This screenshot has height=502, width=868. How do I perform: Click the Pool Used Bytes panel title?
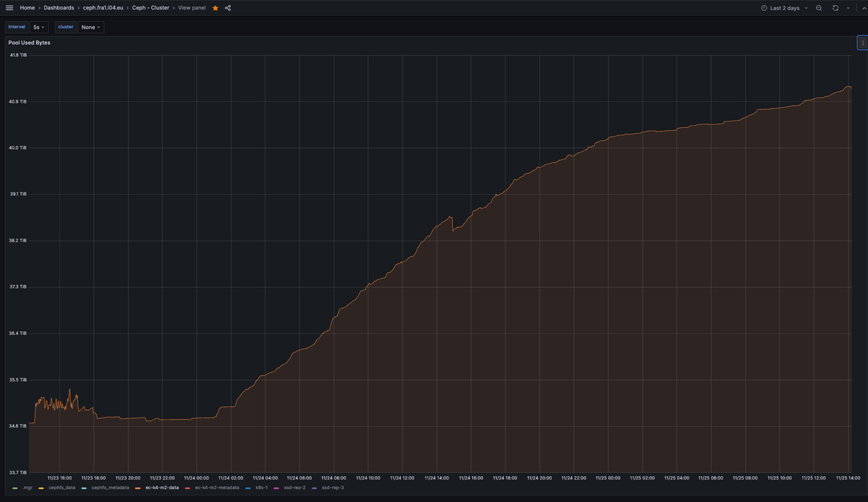29,43
